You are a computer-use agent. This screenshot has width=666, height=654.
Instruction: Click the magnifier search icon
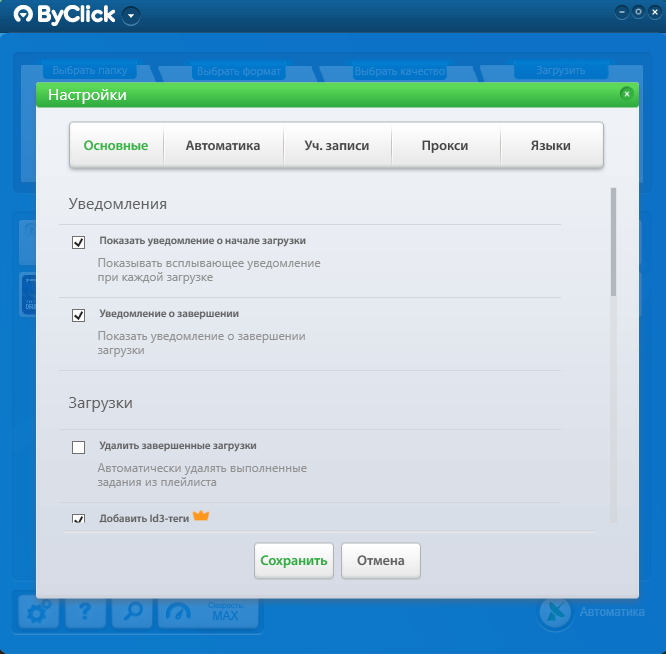pyautogui.click(x=132, y=612)
